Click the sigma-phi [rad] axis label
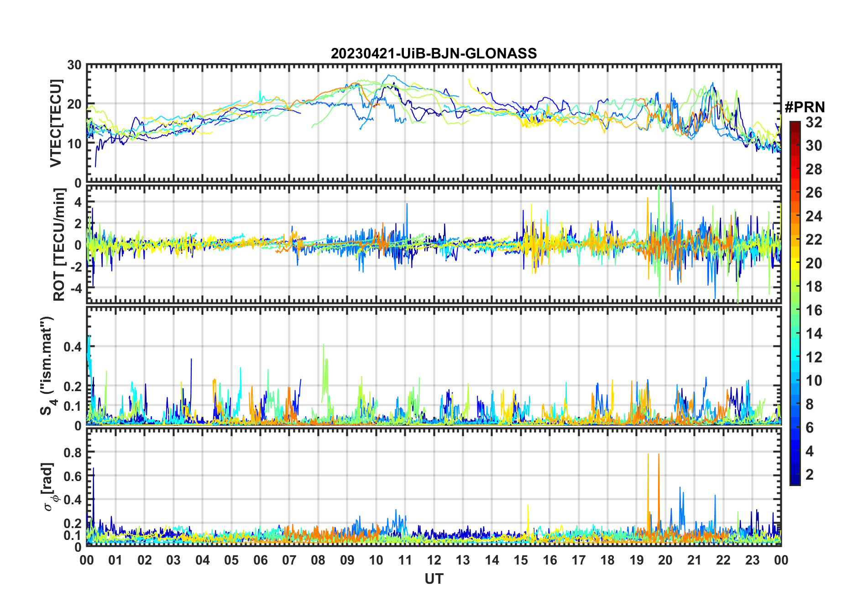This screenshot has width=868, height=607. click(x=48, y=487)
